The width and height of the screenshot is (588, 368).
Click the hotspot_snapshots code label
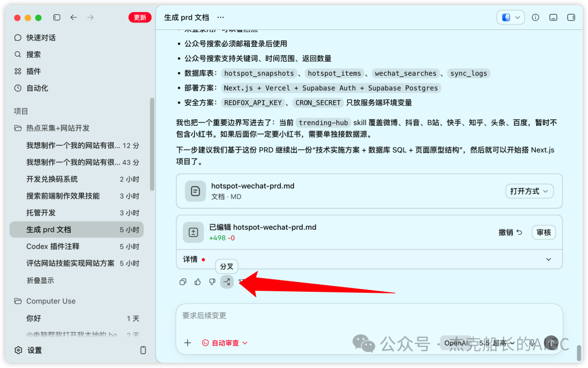[259, 73]
